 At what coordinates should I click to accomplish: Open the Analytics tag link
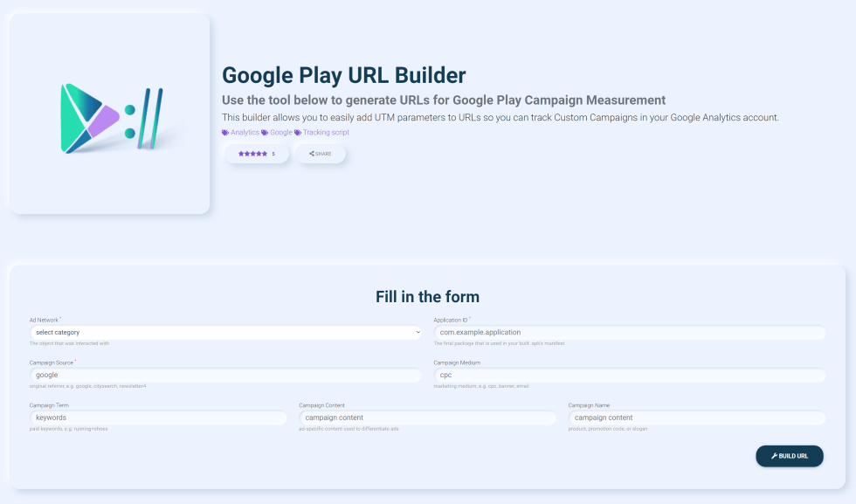coord(245,133)
